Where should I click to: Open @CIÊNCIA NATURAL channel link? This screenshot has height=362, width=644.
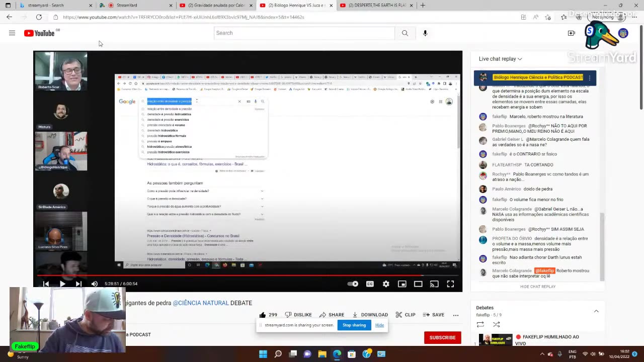tap(200, 303)
